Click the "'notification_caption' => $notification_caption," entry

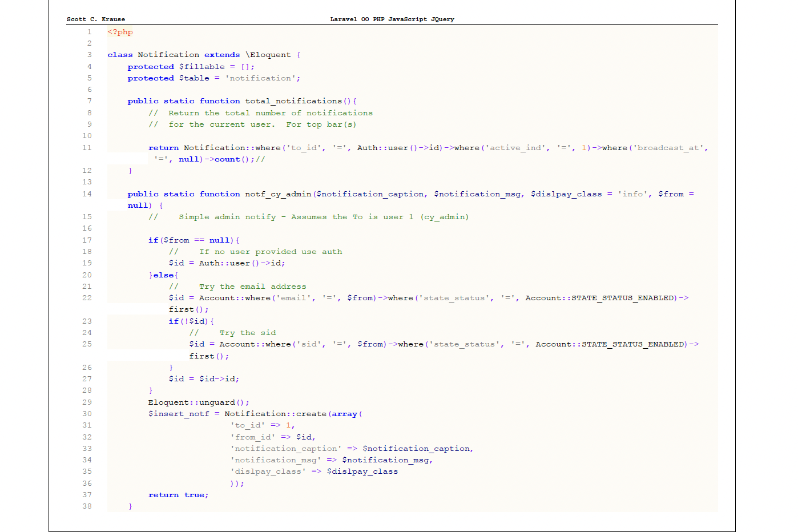click(352, 449)
